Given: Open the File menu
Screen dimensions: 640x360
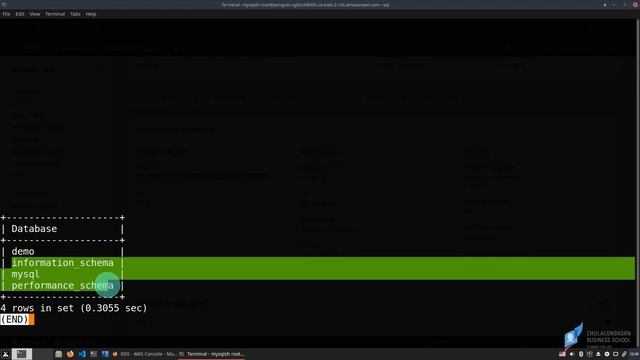Looking at the screenshot, I should click(6, 14).
